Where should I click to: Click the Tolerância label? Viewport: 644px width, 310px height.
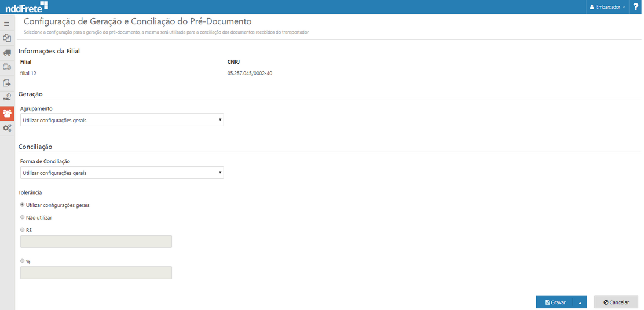(30, 192)
